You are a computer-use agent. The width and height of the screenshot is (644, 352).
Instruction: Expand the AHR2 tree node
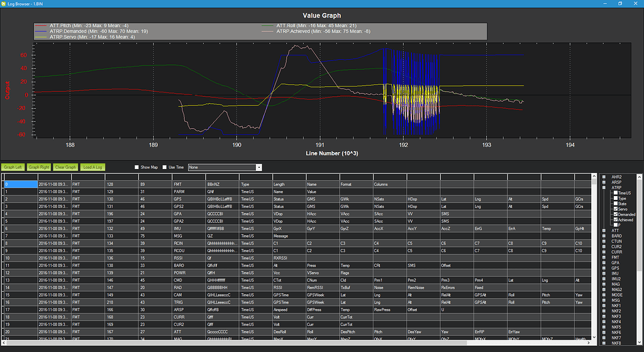(x=604, y=177)
